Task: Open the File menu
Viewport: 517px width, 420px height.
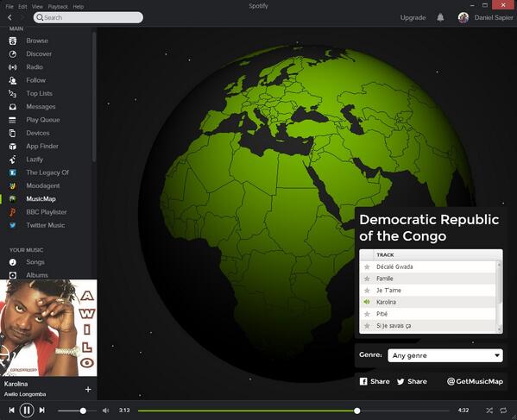Action: 9,7
